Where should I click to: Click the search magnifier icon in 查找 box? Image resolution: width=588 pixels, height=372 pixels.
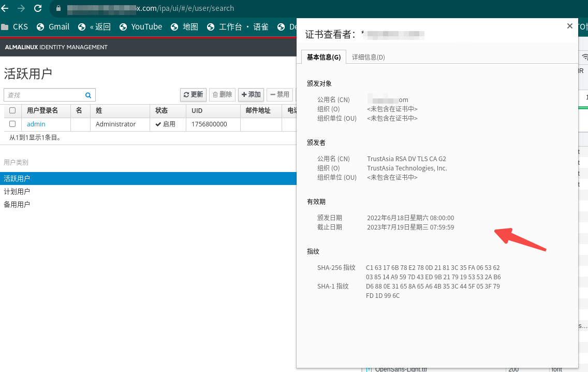(x=88, y=95)
